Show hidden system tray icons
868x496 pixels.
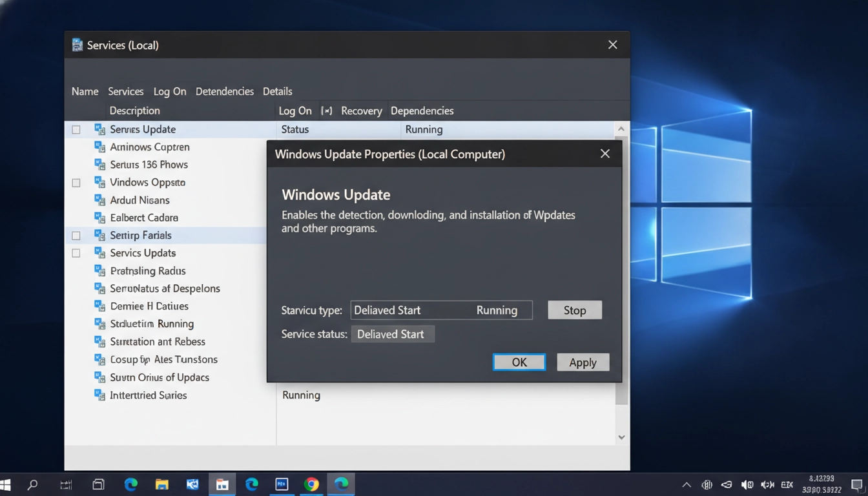687,485
